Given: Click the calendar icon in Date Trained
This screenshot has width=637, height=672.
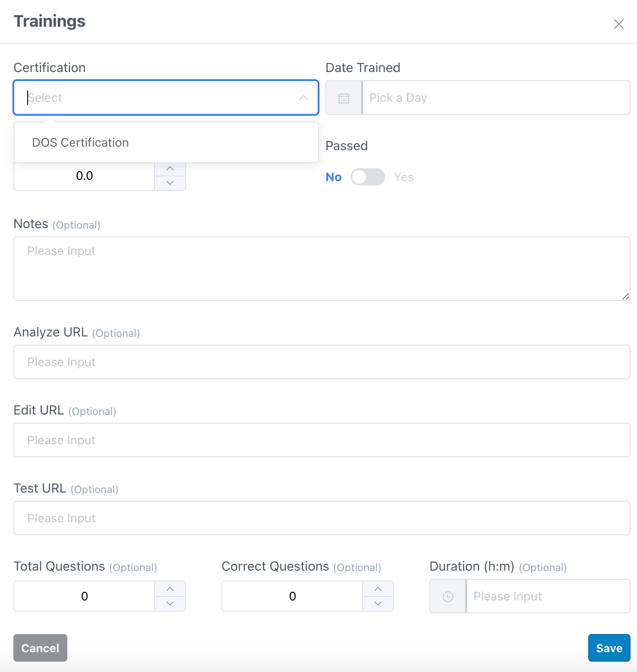Looking at the screenshot, I should [344, 98].
